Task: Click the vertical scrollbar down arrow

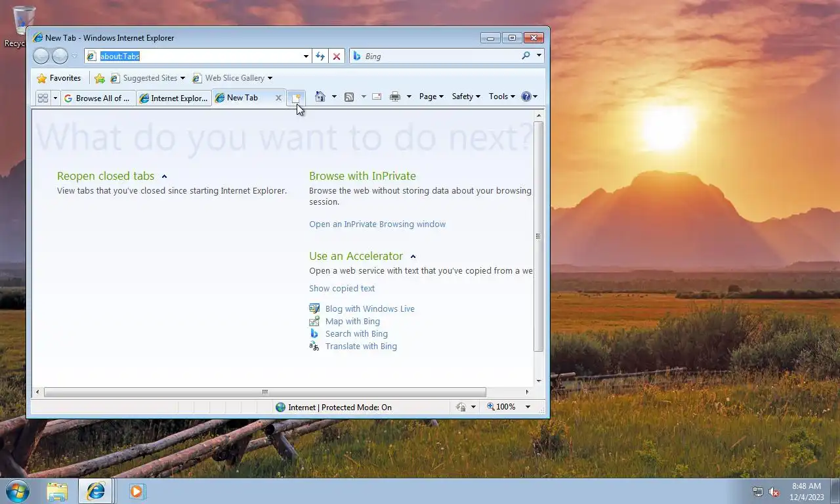Action: 539,381
